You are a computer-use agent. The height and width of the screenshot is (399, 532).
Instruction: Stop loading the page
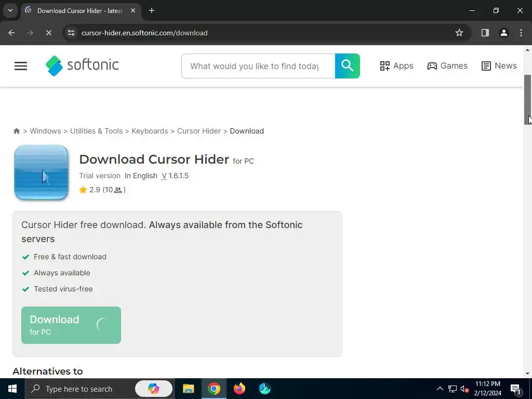coord(48,33)
